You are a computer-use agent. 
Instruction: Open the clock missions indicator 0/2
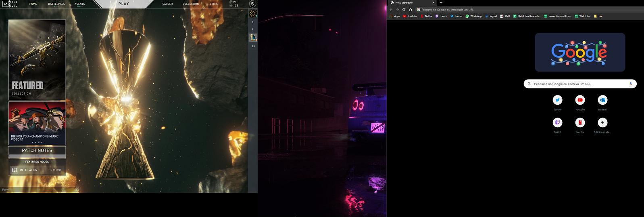[13, 2]
